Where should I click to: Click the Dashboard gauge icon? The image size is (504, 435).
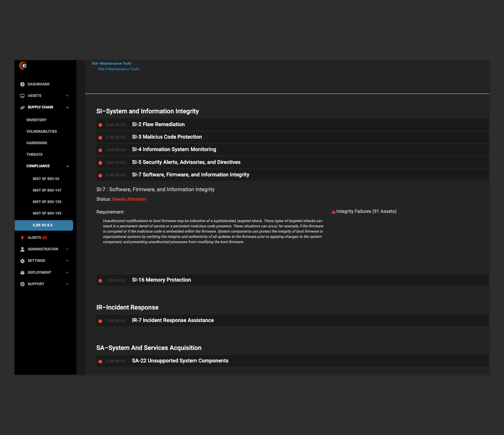coord(22,84)
